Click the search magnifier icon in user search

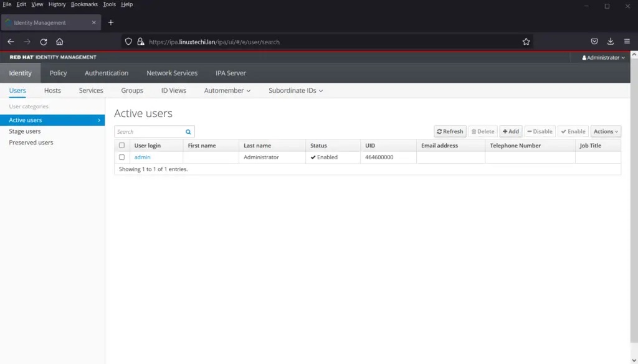click(188, 132)
